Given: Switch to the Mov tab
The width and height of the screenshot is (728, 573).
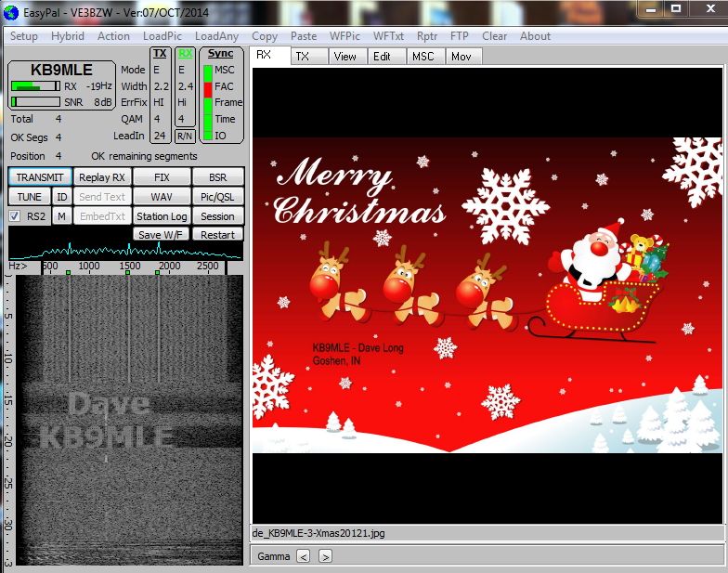Looking at the screenshot, I should (464, 56).
